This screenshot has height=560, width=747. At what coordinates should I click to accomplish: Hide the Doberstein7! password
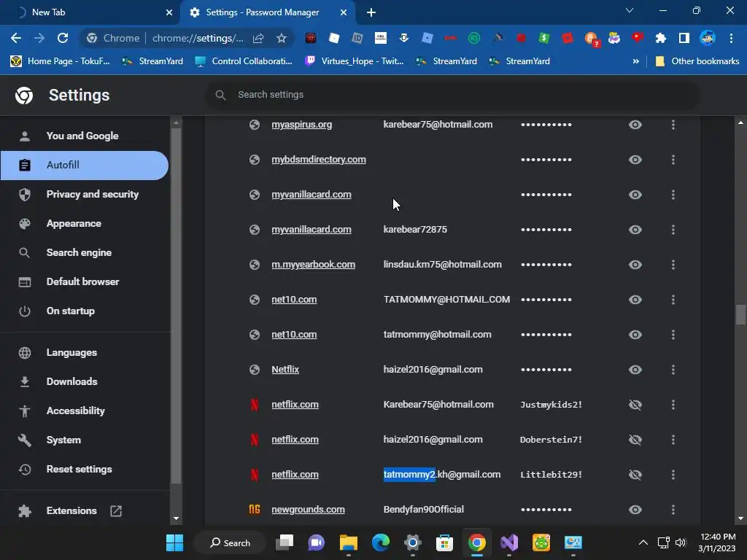[635, 440]
